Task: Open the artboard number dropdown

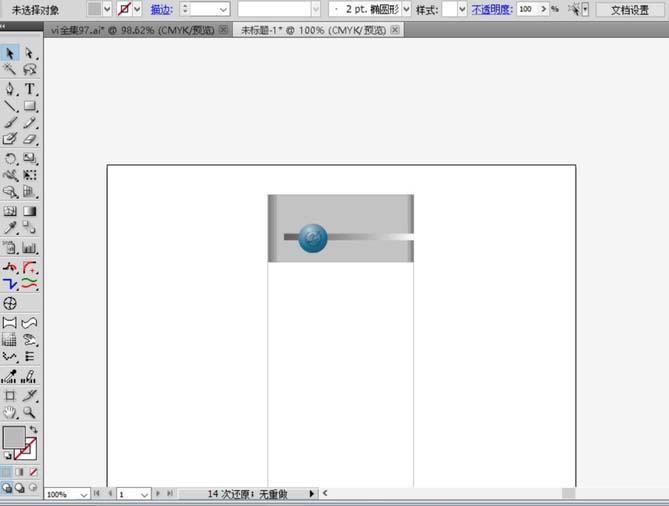Action: click(145, 494)
